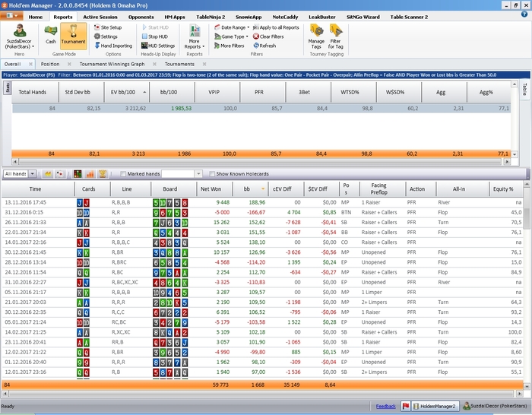Open the HM Apps tab

175,17
